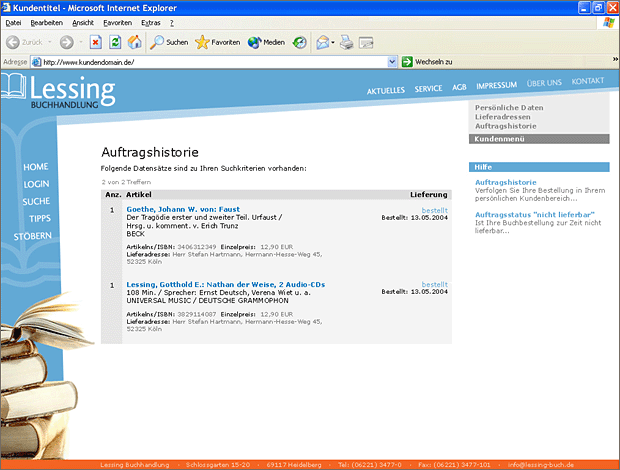Open the IMPRESSUM navigation link

pos(496,85)
